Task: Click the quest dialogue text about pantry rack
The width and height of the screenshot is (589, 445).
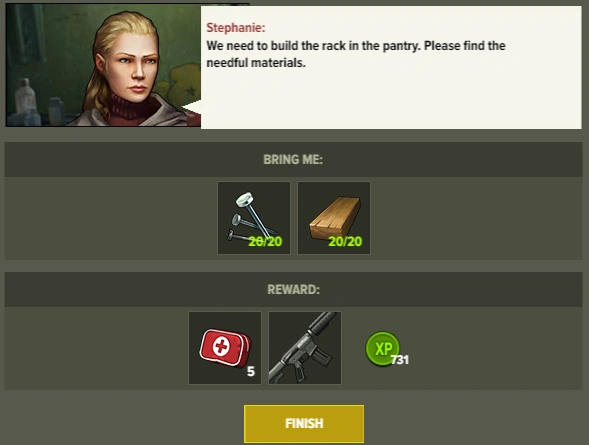Action: coord(356,54)
